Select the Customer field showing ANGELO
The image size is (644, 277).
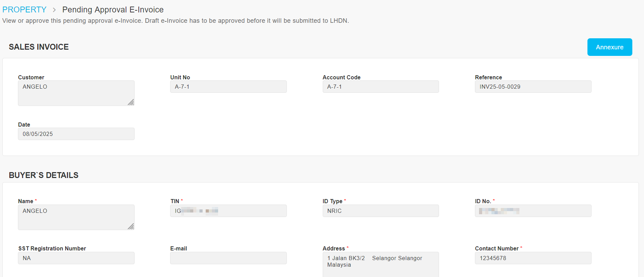[x=76, y=93]
